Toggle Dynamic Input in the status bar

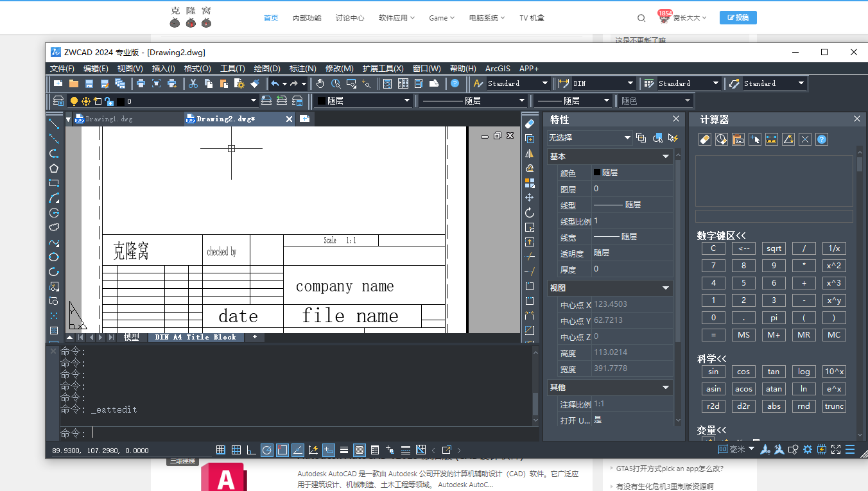tap(329, 450)
